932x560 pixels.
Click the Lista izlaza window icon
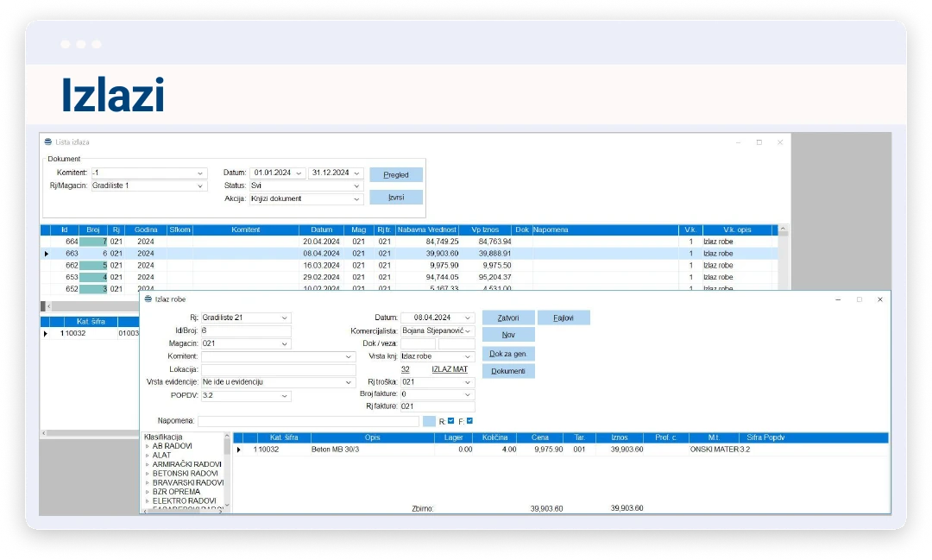click(48, 142)
